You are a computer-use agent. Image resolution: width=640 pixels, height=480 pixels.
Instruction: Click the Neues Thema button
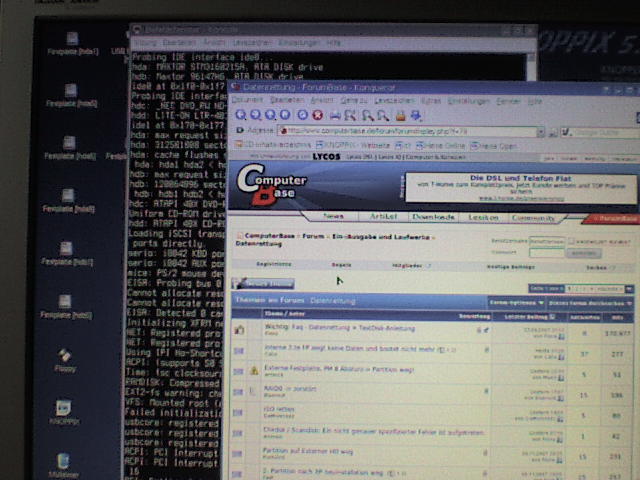(x=263, y=283)
